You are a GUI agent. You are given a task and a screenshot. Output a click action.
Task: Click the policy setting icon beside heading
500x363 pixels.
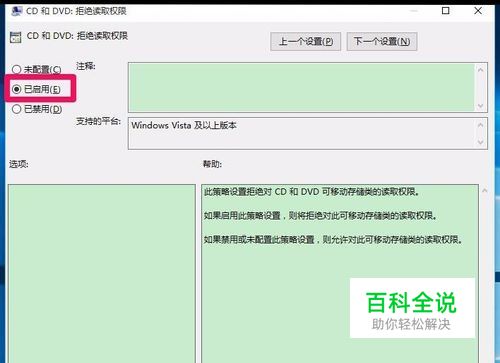[x=16, y=37]
